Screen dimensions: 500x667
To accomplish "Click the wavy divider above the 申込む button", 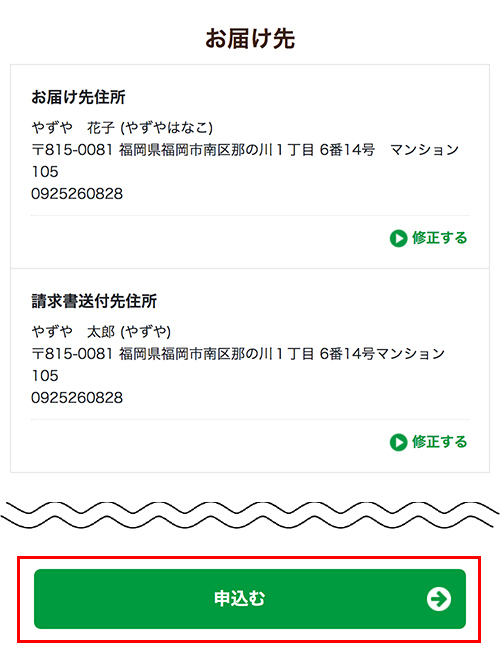I will tap(250, 515).
